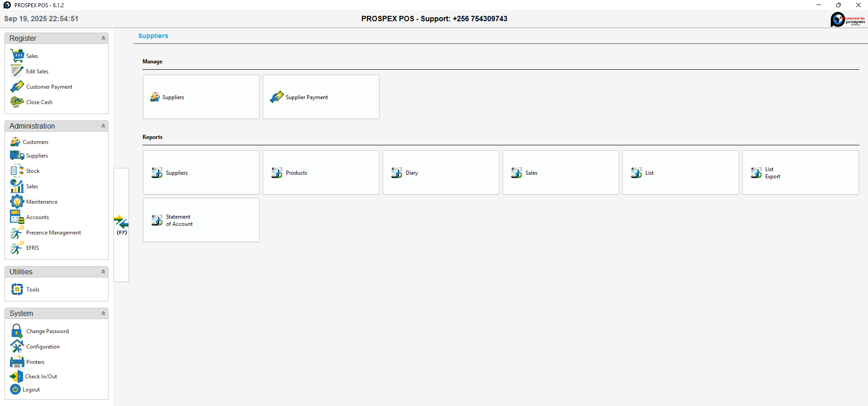Open the Statement of Account report
Screen dimensions: 868x406
click(201, 220)
